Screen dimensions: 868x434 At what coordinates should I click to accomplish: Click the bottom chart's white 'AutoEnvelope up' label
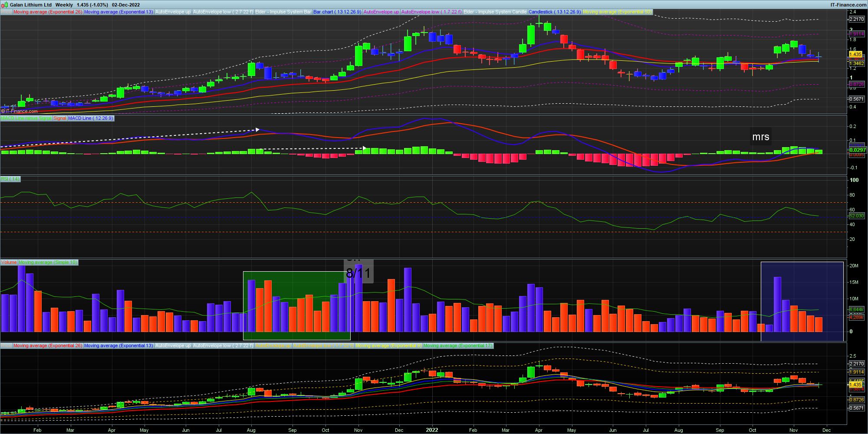pos(173,345)
